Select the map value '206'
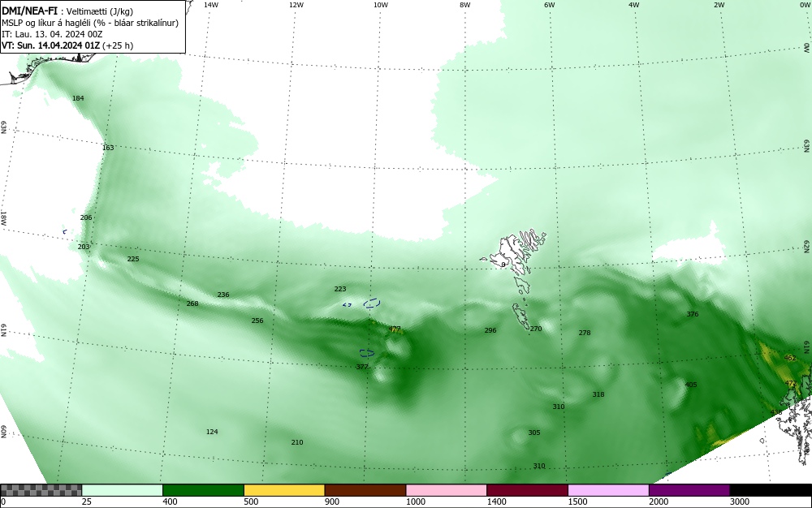The height and width of the screenshot is (508, 812). pyautogui.click(x=86, y=217)
